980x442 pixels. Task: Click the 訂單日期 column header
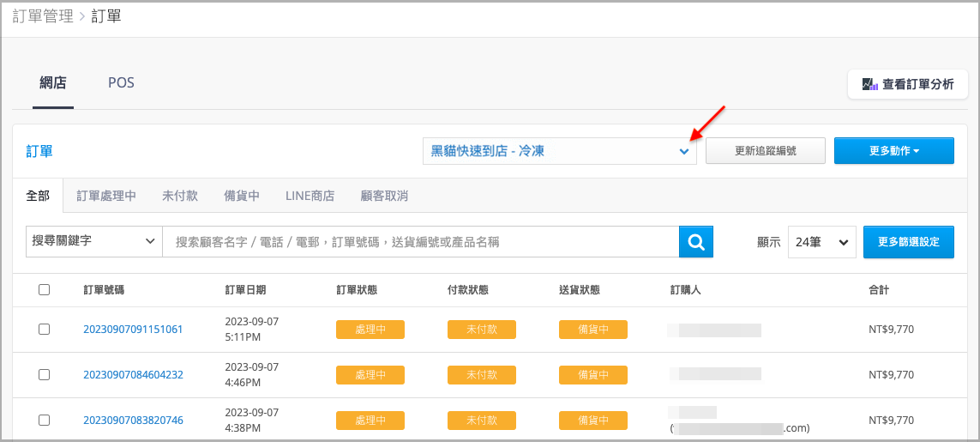click(x=245, y=290)
